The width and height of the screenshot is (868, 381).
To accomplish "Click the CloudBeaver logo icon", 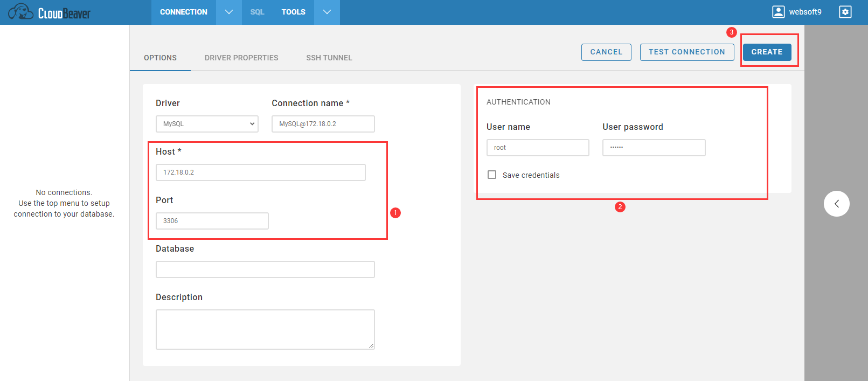I will point(21,12).
